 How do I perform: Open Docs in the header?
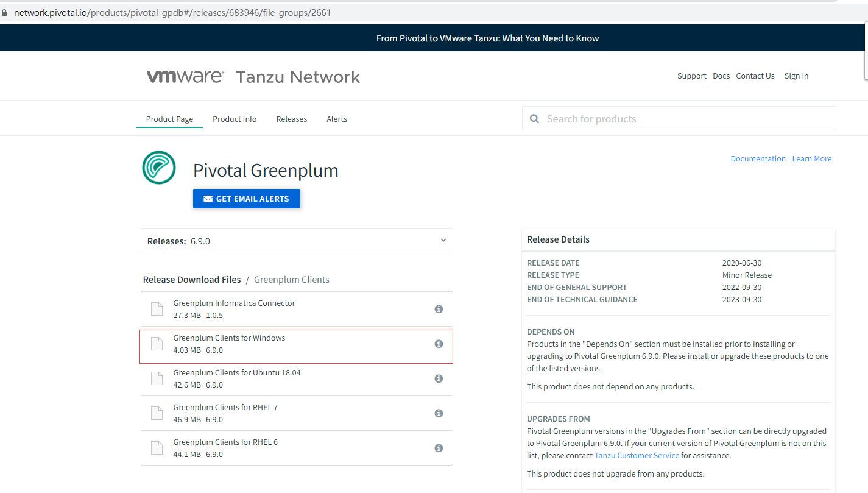click(x=721, y=76)
